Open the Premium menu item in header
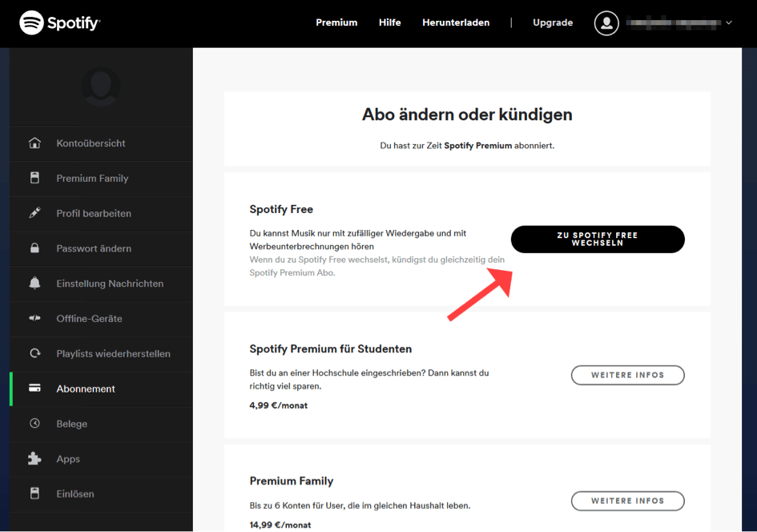 click(336, 22)
